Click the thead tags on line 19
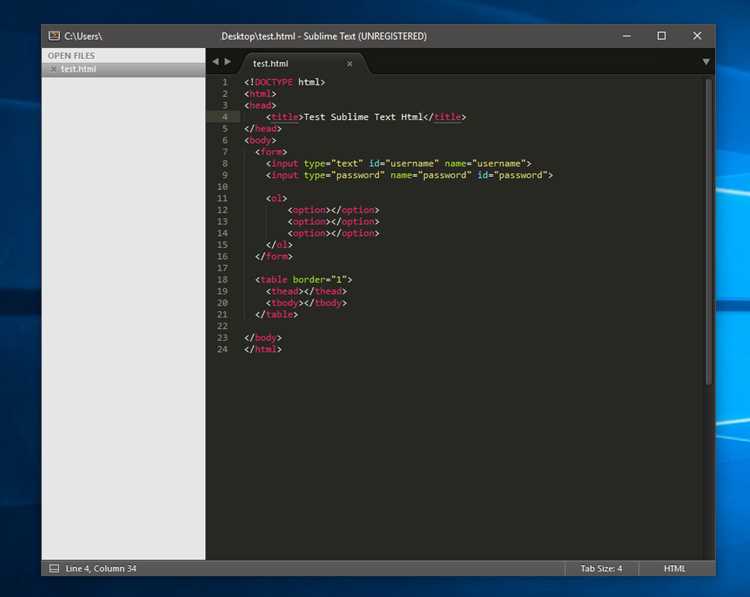Image resolution: width=750 pixels, height=597 pixels. (x=307, y=291)
